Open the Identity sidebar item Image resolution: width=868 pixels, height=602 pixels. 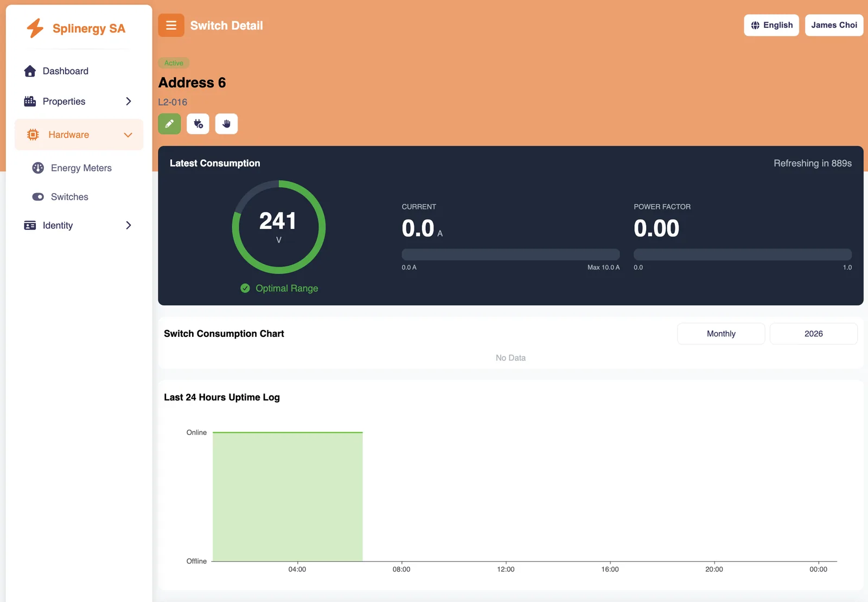79,226
